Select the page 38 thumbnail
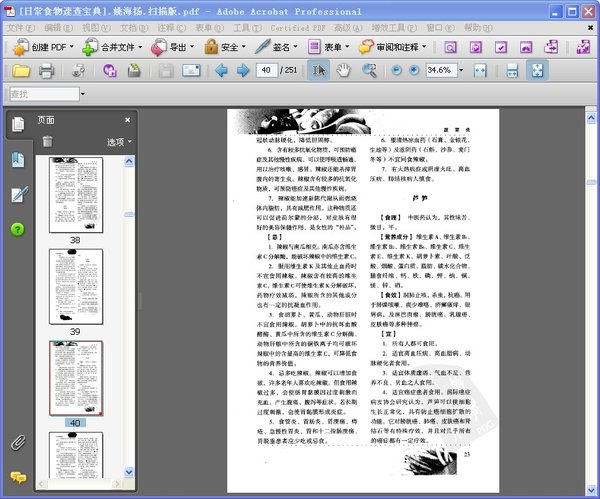 (x=75, y=194)
